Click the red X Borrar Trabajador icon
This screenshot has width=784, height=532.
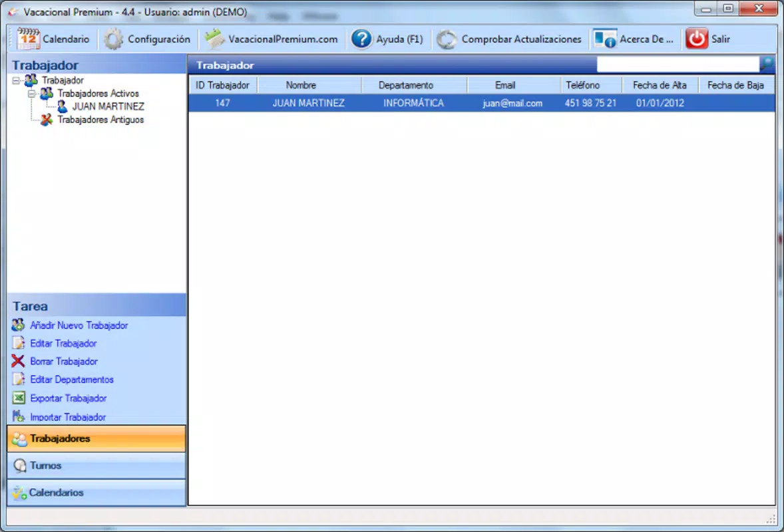pos(18,360)
